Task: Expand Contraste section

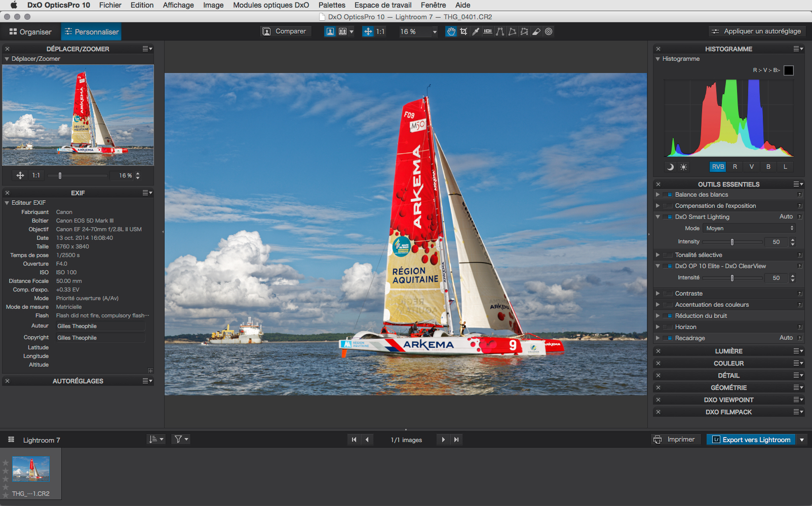Action: [x=658, y=294]
